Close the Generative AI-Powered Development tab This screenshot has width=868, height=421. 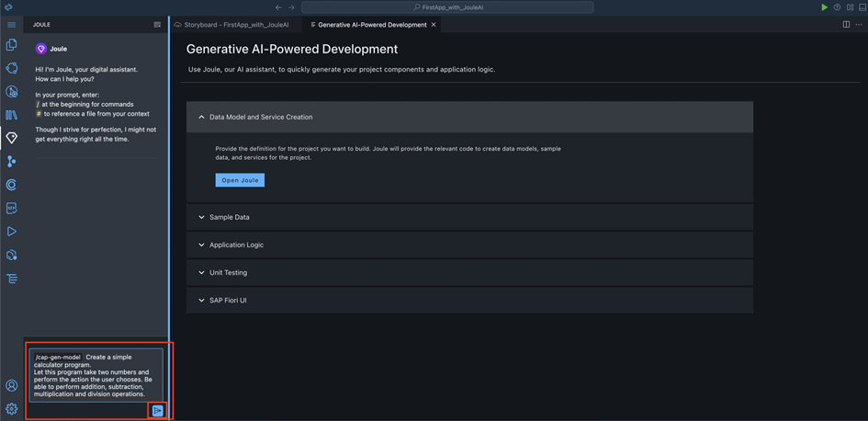pos(434,25)
